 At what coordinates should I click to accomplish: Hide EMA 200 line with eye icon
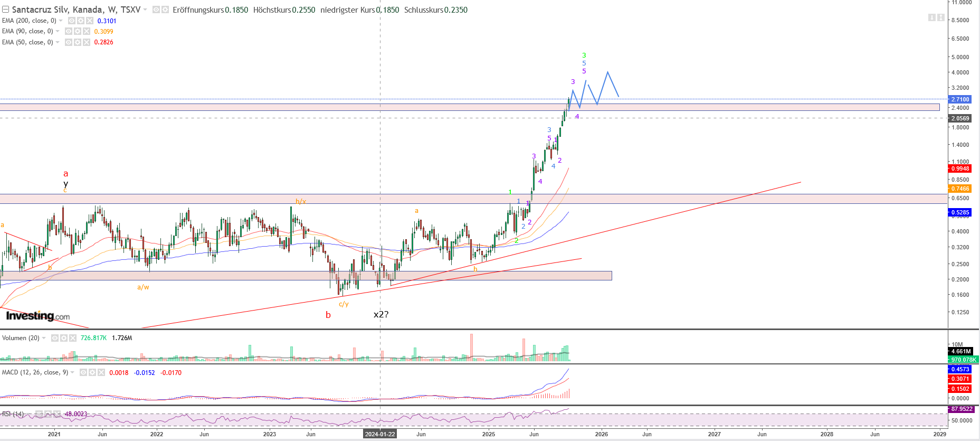(72, 21)
